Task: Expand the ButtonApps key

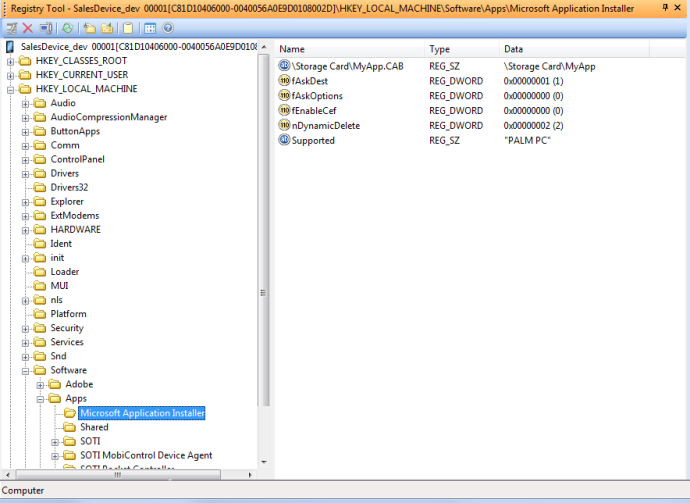Action: pyautogui.click(x=25, y=132)
